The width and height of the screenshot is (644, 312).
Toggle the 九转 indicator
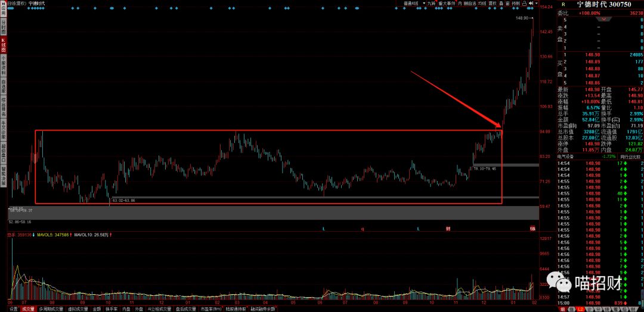[x=431, y=4]
